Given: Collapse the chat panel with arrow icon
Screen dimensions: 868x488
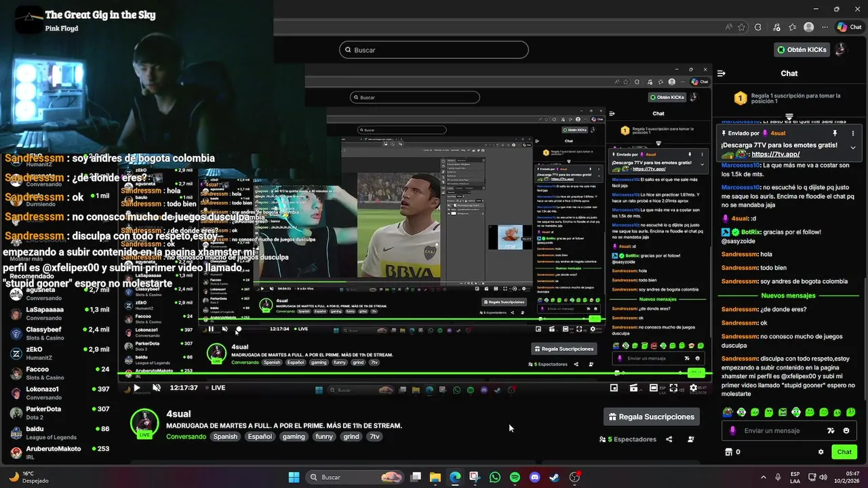Looking at the screenshot, I should [x=722, y=73].
